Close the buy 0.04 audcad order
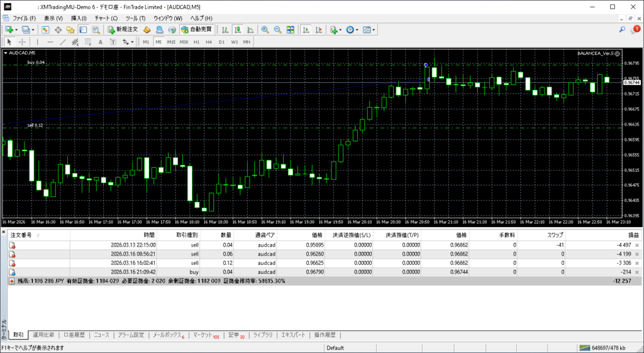The width and height of the screenshot is (644, 353). (637, 272)
